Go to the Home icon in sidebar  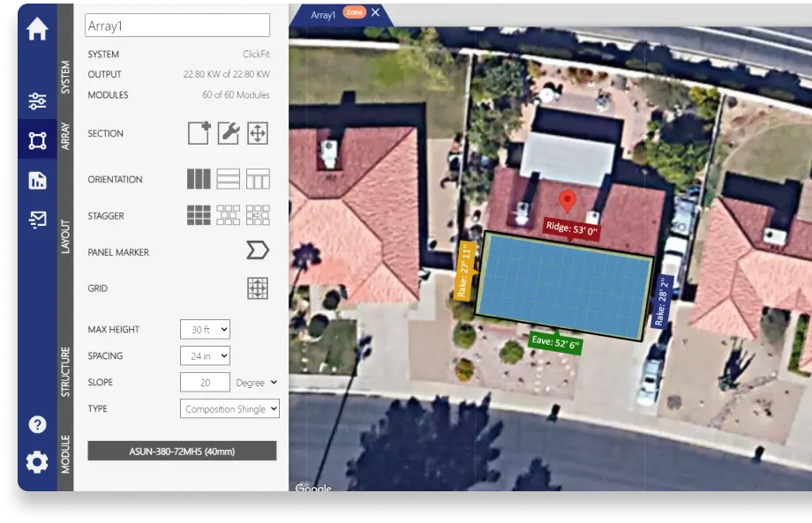pyautogui.click(x=37, y=29)
